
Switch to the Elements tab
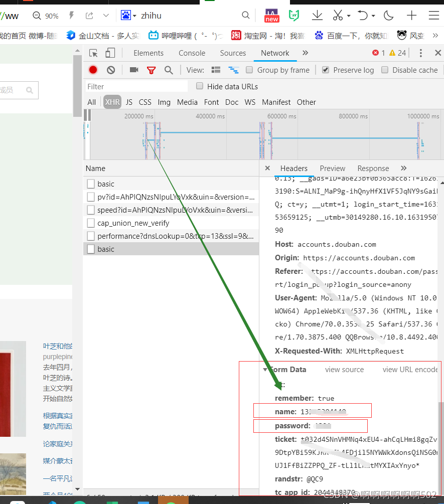pos(149,53)
